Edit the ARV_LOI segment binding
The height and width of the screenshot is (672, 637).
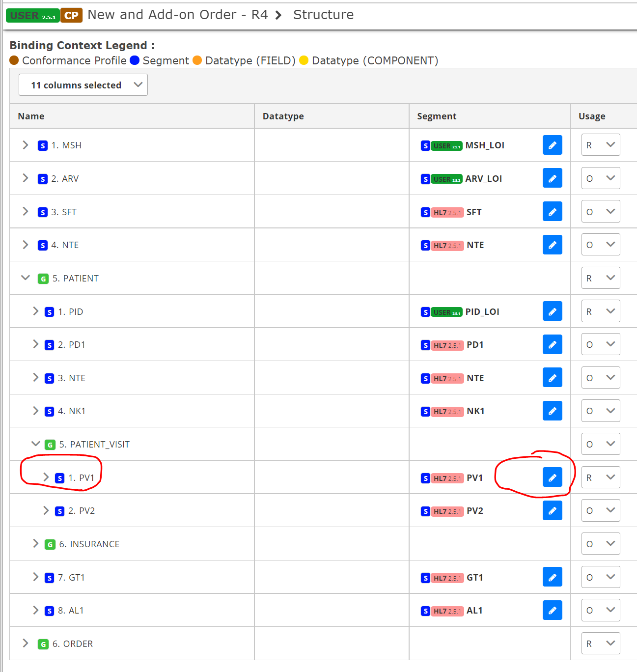(x=552, y=178)
